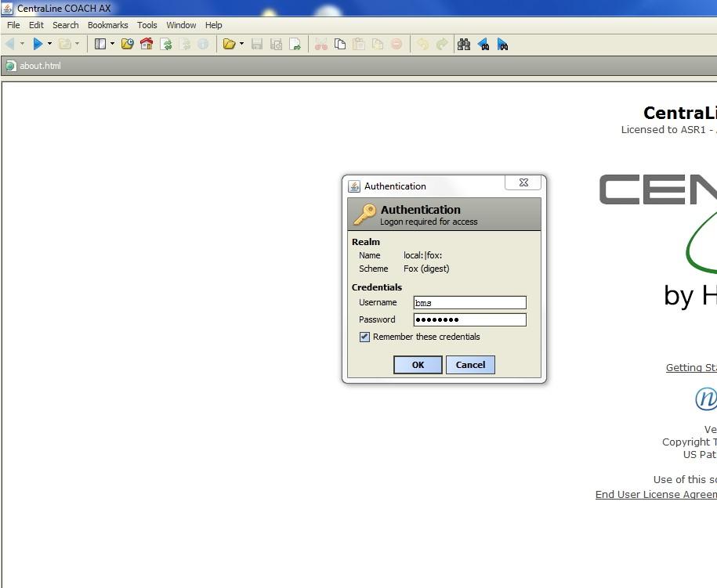The width and height of the screenshot is (717, 588).
Task: Go to Home via house icon
Action: click(x=147, y=45)
